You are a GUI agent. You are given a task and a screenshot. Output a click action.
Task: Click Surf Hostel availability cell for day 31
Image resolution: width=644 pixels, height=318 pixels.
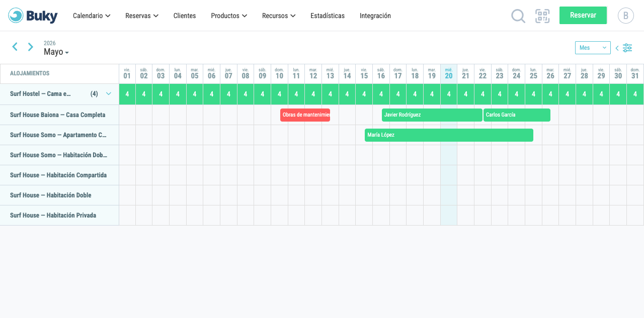point(635,94)
